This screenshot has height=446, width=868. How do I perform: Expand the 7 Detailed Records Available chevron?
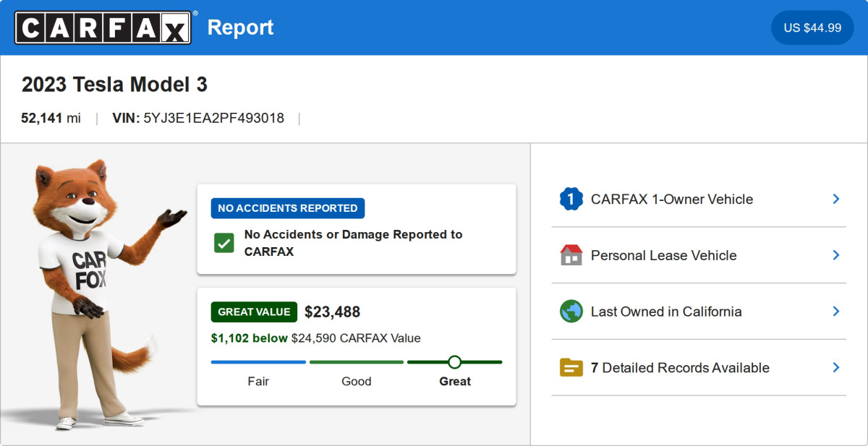835,367
